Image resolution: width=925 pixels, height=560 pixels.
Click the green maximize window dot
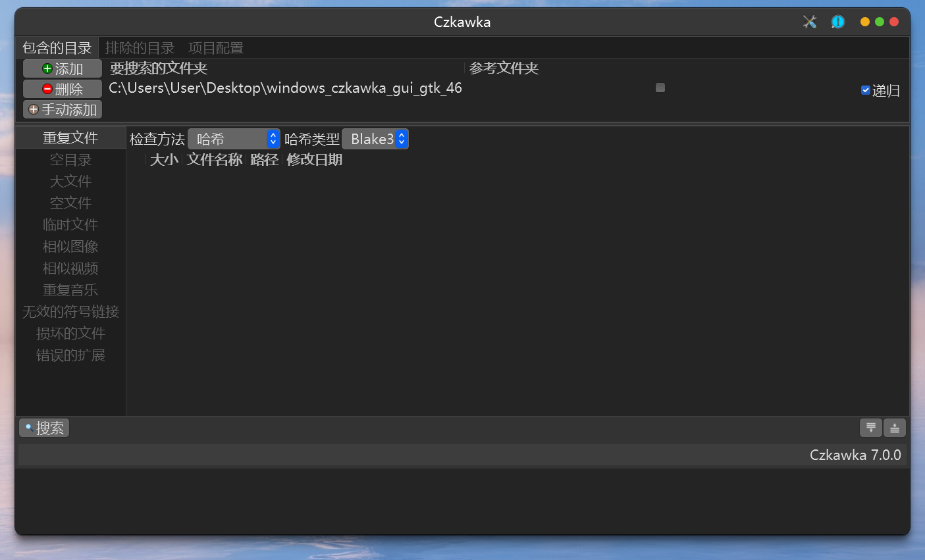(x=880, y=22)
